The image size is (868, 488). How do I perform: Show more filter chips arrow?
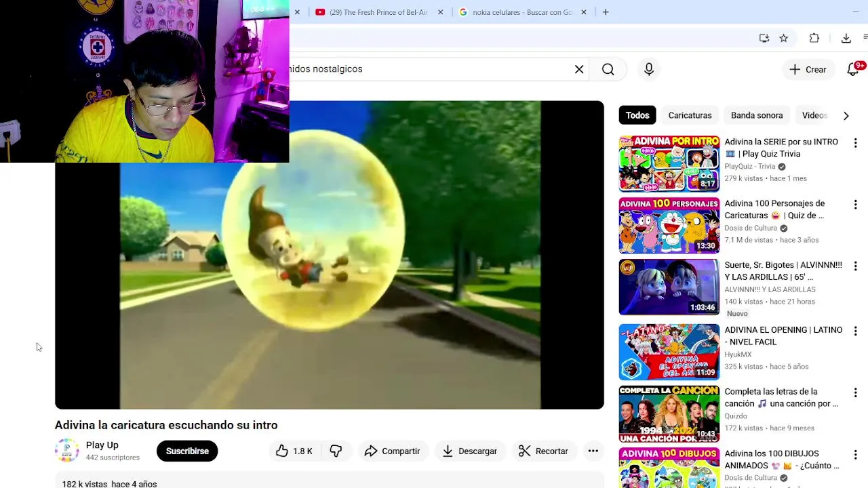pyautogui.click(x=846, y=116)
